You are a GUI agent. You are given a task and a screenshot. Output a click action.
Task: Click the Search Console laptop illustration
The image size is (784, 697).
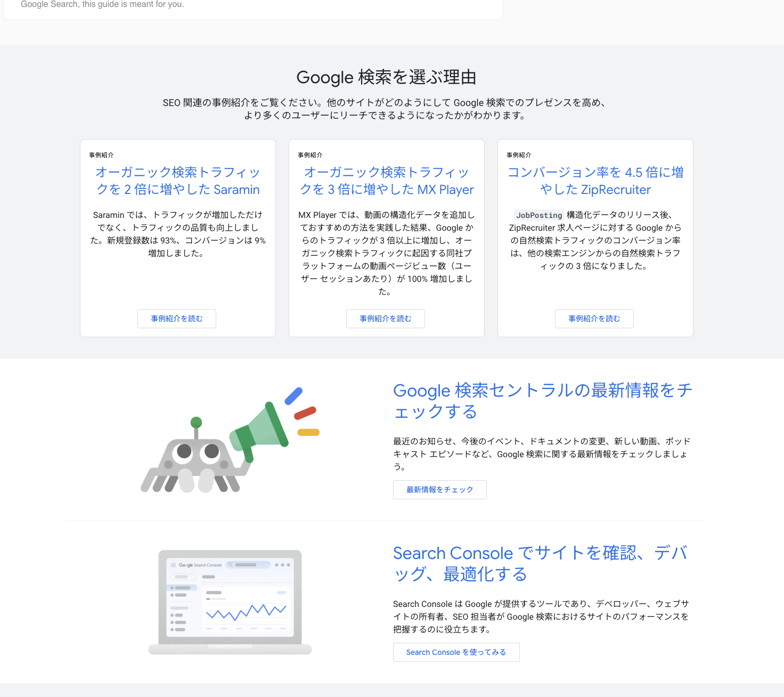tap(230, 602)
